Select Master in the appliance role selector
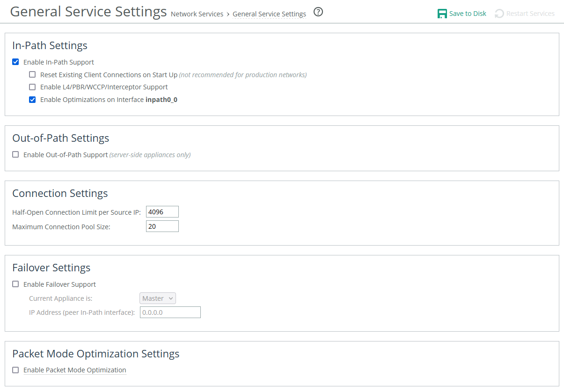Image resolution: width=564 pixels, height=392 pixels. (157, 298)
